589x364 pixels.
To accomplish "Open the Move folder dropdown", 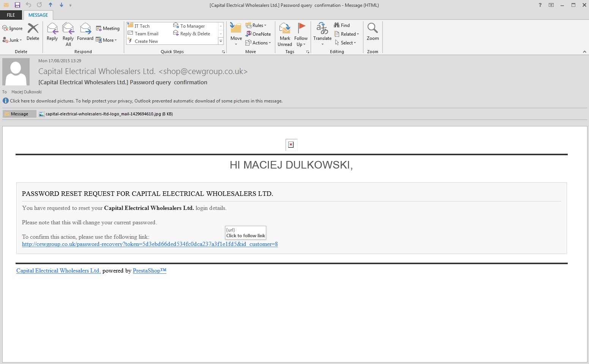I will (x=236, y=34).
